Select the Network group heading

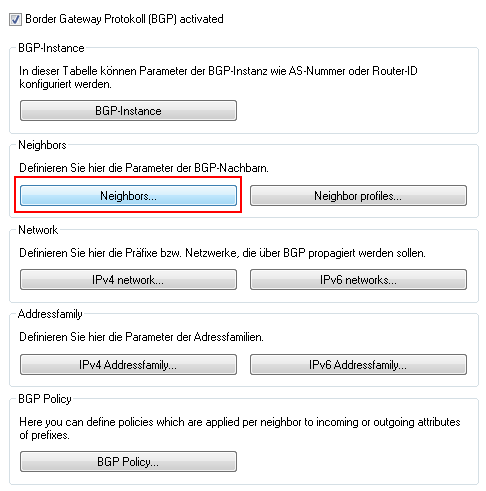(x=38, y=230)
